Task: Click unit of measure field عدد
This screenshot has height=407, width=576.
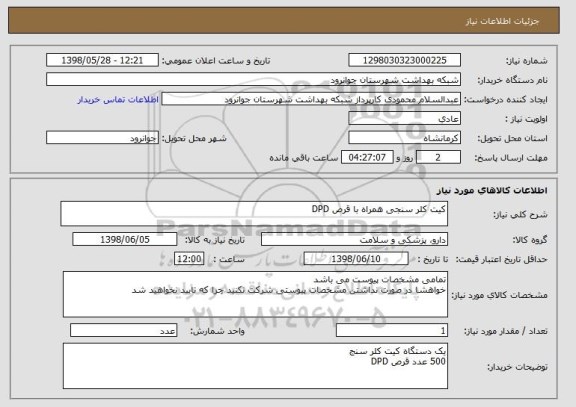Action: [123, 331]
